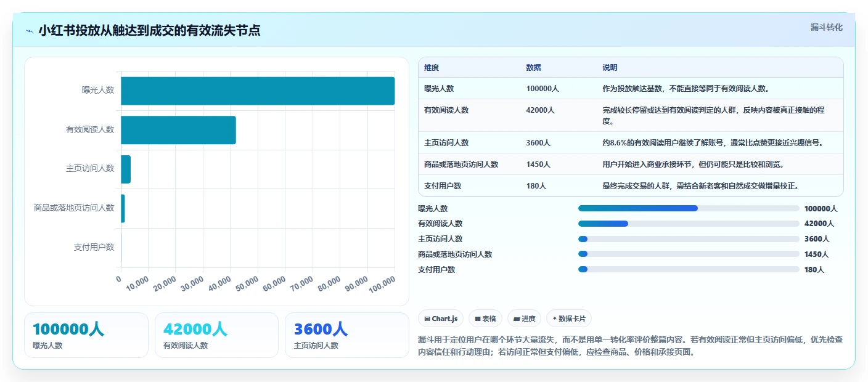The height and width of the screenshot is (382, 868).
Task: Click the 支付用户数 progress bar showing 180人
Action: 689,269
